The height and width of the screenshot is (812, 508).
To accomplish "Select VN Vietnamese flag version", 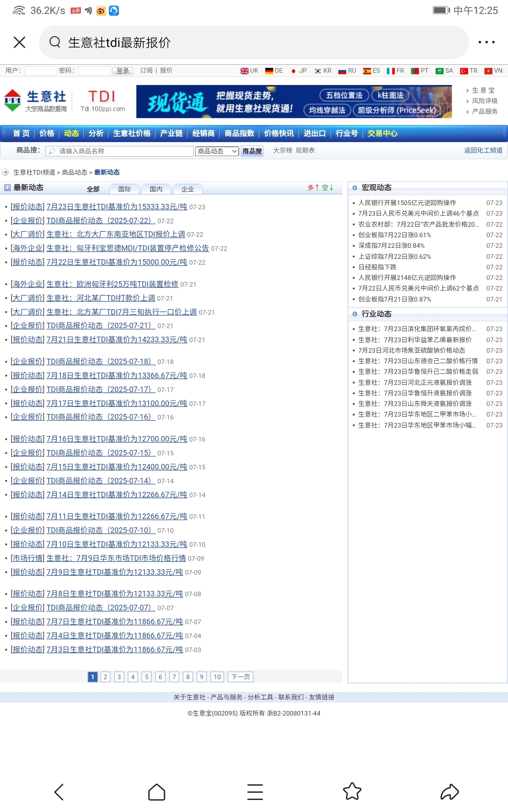I will [493, 71].
